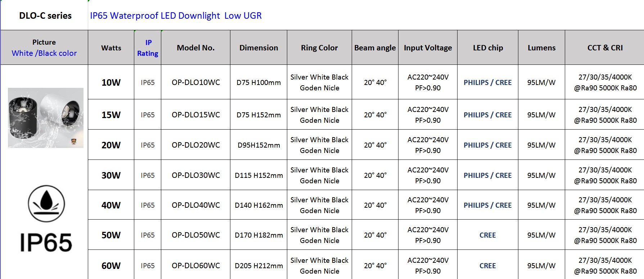This screenshot has height=279, width=644.
Task: Click dimension cell D115 H152mm
Action: click(x=258, y=175)
